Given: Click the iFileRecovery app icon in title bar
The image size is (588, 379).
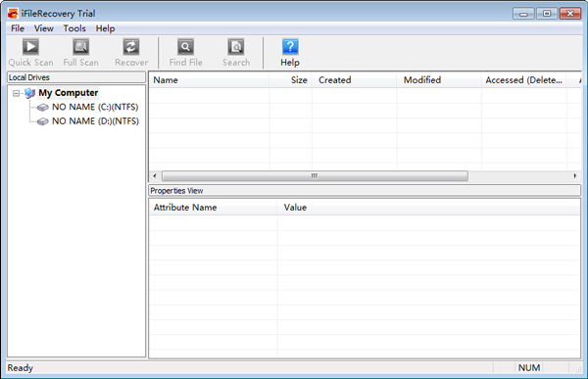Looking at the screenshot, I should (x=13, y=14).
